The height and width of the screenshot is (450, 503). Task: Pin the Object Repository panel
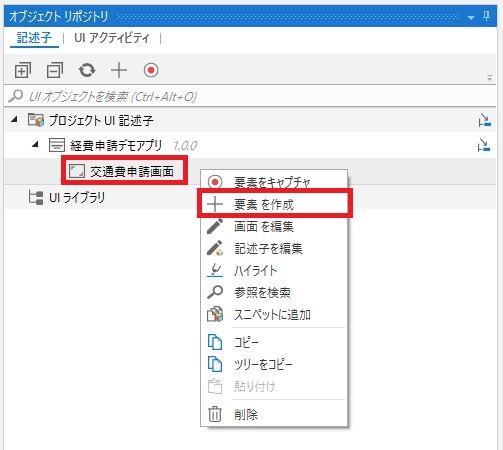point(486,16)
